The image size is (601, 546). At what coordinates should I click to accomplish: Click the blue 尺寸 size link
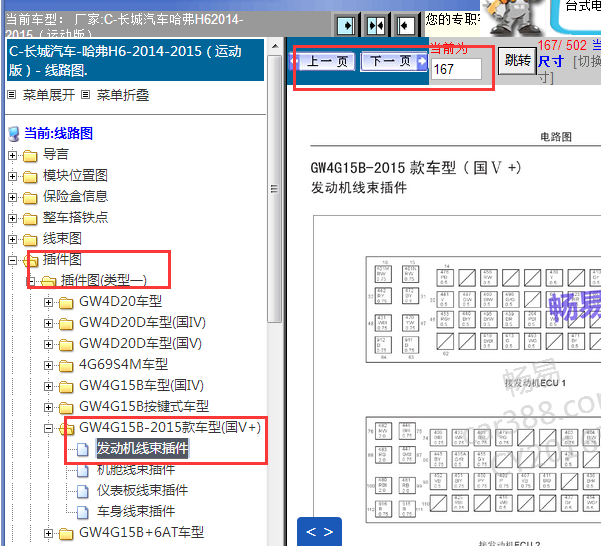point(551,61)
